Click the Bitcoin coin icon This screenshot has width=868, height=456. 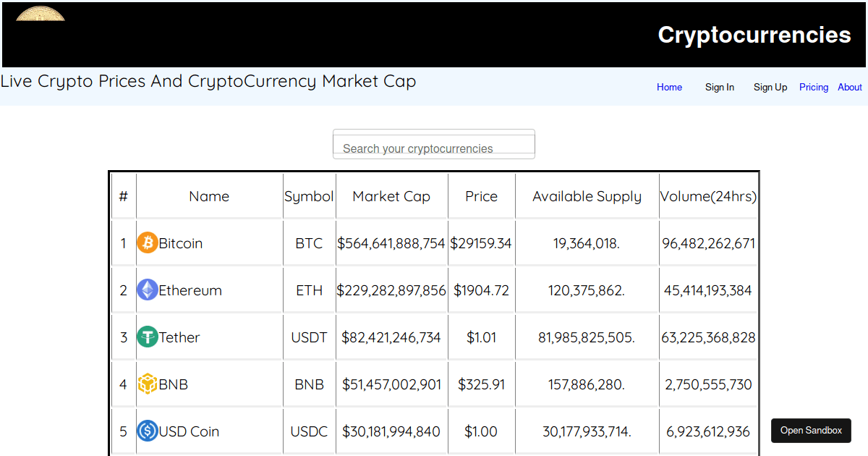point(148,242)
